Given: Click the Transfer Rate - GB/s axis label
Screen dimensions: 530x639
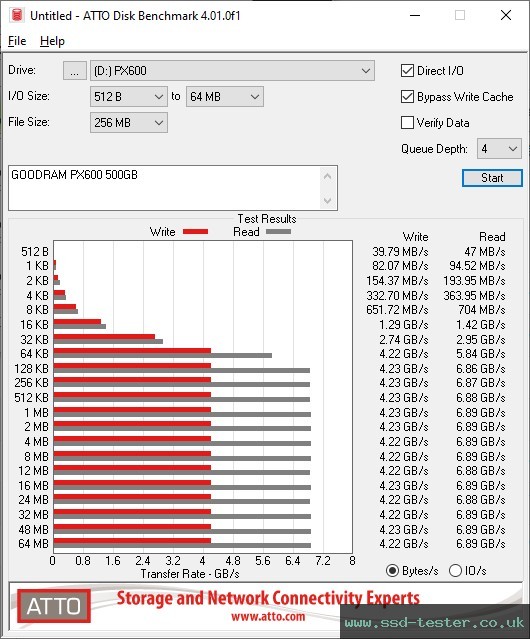Looking at the screenshot, I should (x=190, y=574).
